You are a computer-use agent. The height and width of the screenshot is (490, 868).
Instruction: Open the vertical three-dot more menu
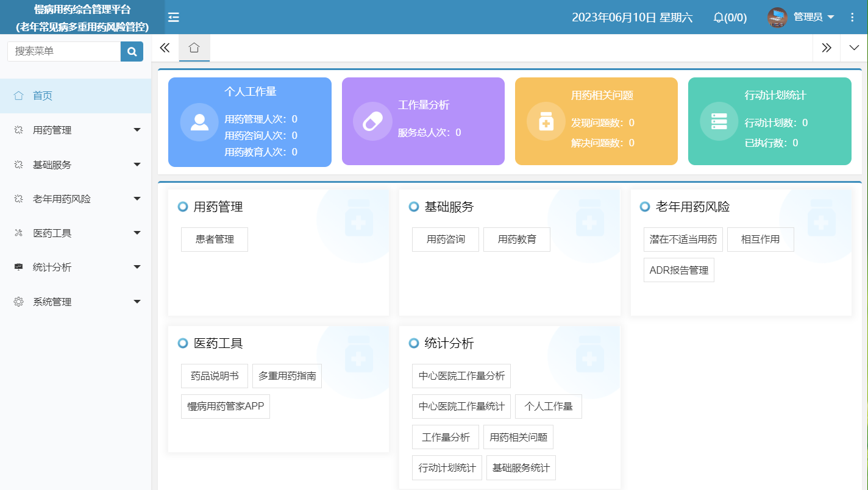[853, 17]
